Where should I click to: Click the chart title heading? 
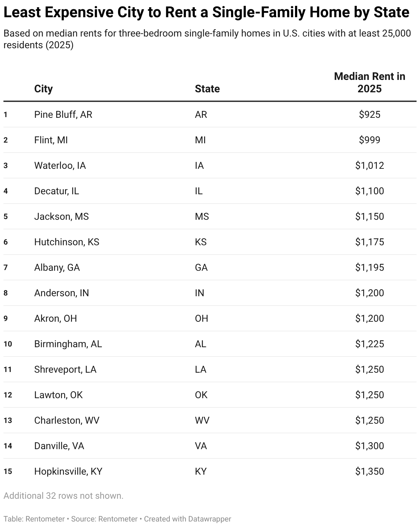pyautogui.click(x=206, y=13)
